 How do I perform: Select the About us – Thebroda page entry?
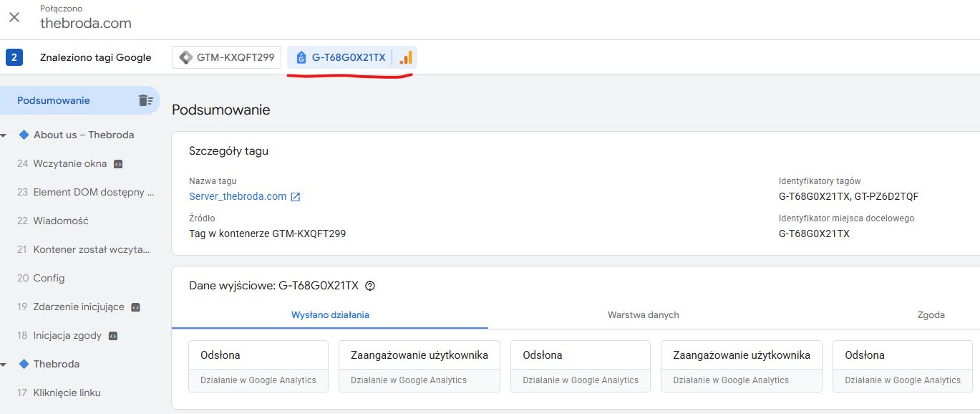pyautogui.click(x=84, y=135)
